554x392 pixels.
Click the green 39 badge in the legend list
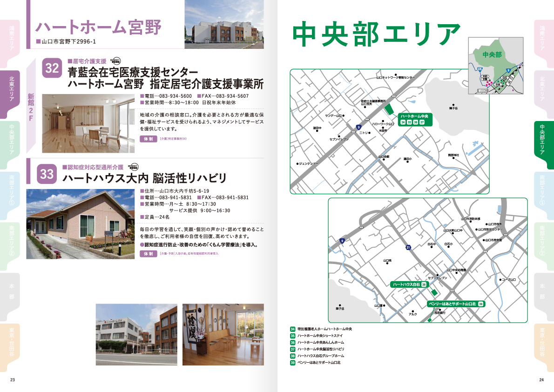[293, 362]
